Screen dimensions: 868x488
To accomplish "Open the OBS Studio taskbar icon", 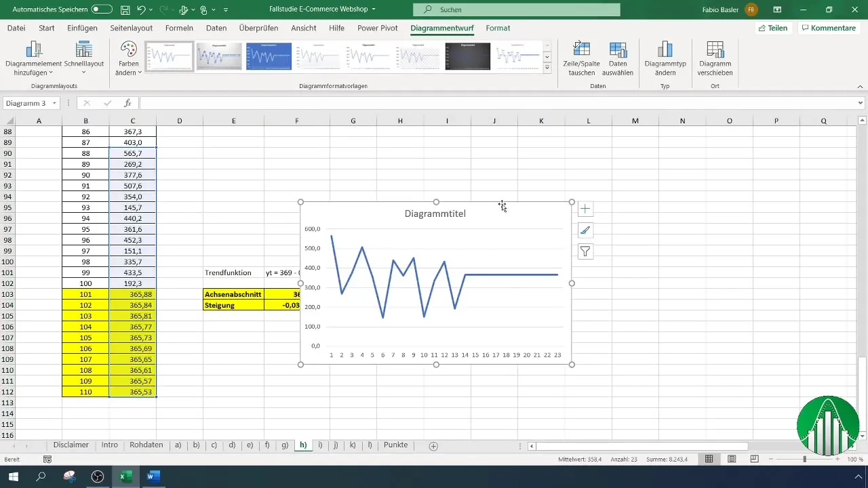I will (98, 476).
